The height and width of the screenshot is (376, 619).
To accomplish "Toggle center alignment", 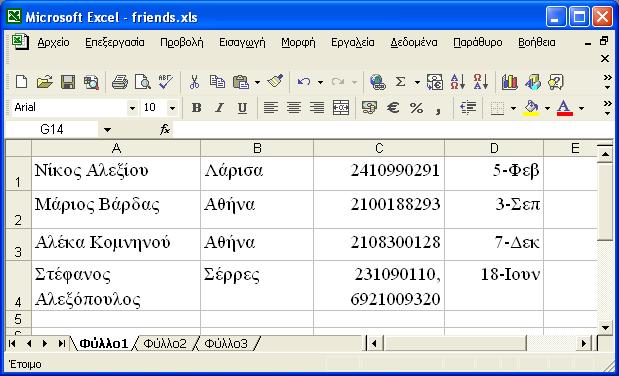I will 294,107.
